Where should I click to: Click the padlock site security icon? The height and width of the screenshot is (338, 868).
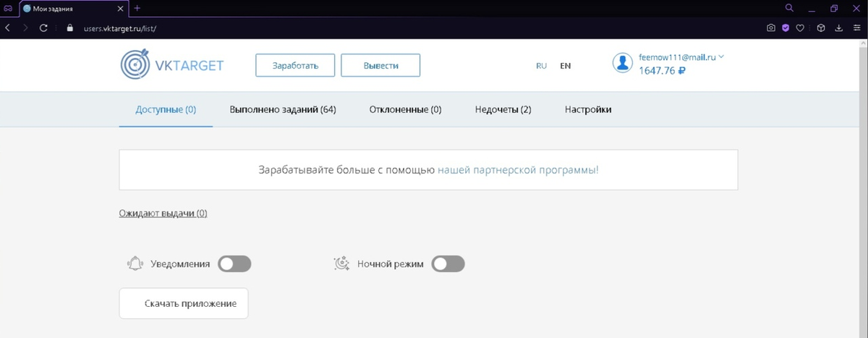[x=70, y=28]
